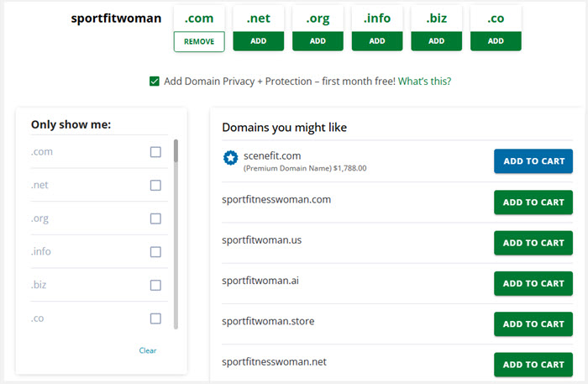Enable the .net filter checkbox
The height and width of the screenshot is (384, 588).
point(155,186)
